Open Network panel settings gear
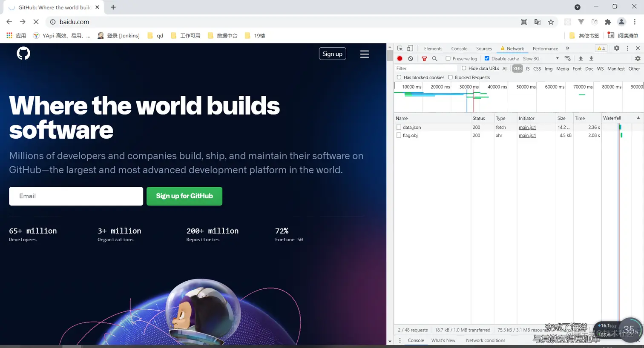This screenshot has width=644, height=348. pos(638,59)
